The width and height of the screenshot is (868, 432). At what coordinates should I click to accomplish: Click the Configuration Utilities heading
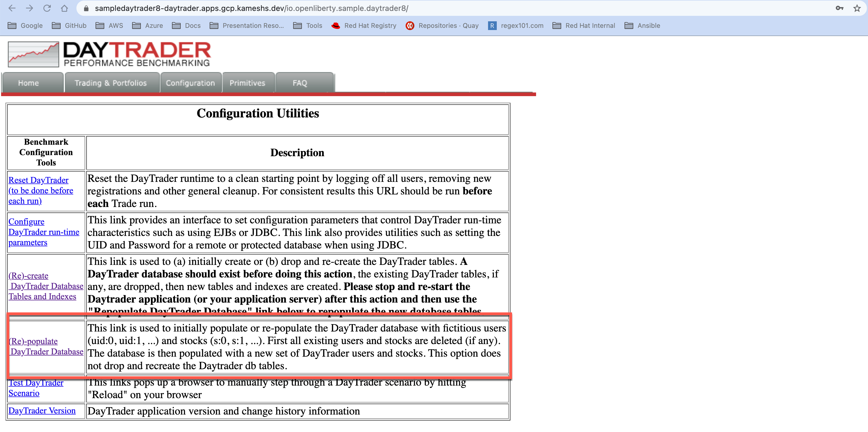click(258, 113)
